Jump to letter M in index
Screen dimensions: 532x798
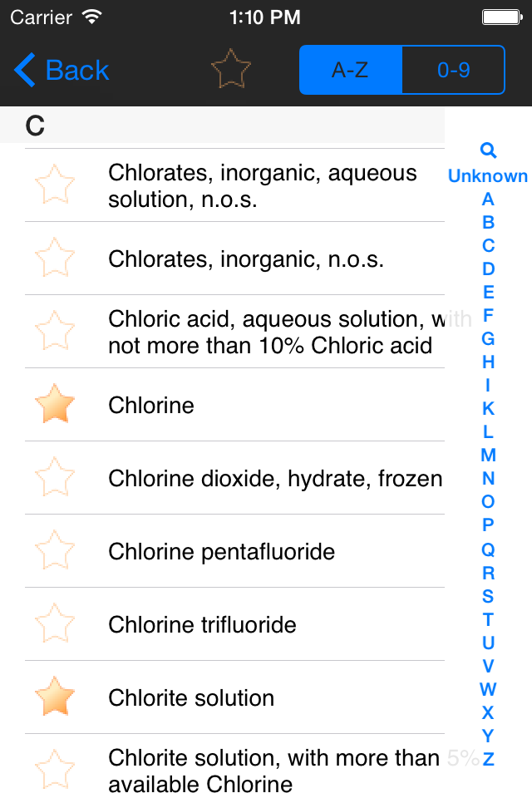coord(488,455)
